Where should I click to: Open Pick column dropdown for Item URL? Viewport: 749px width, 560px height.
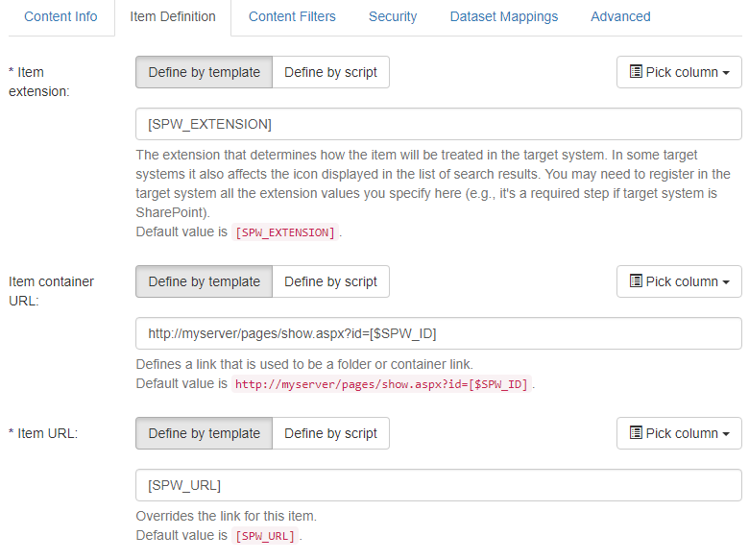(x=679, y=433)
